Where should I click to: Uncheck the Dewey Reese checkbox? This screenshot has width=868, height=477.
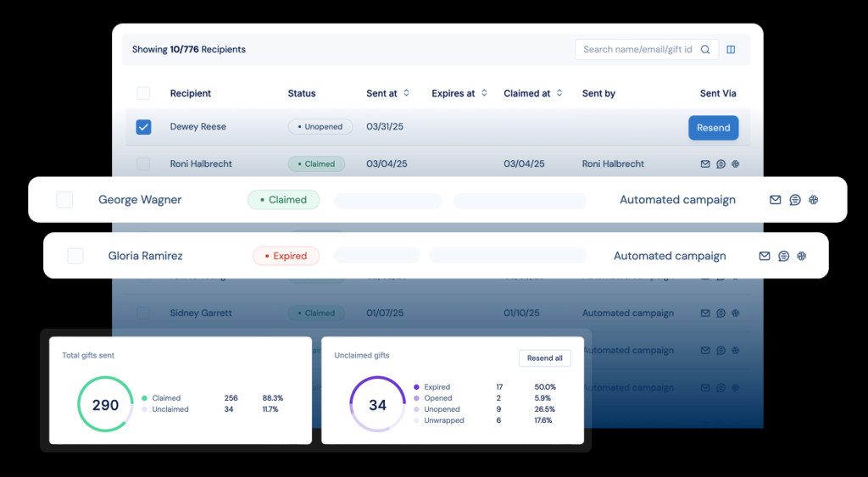coord(143,127)
